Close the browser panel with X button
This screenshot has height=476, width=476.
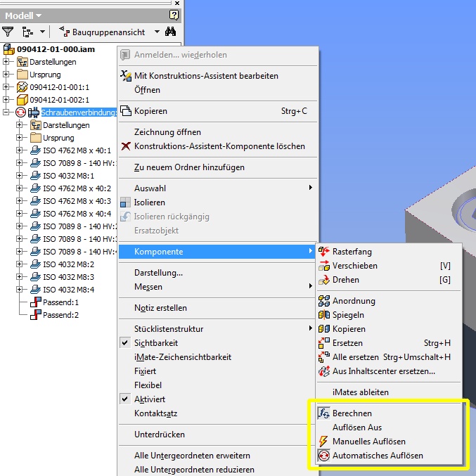(x=177, y=3)
